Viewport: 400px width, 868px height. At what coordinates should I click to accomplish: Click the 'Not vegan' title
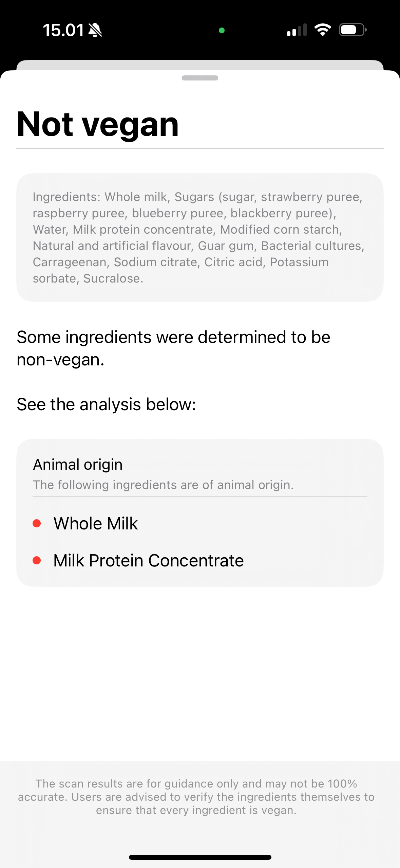pyautogui.click(x=98, y=124)
